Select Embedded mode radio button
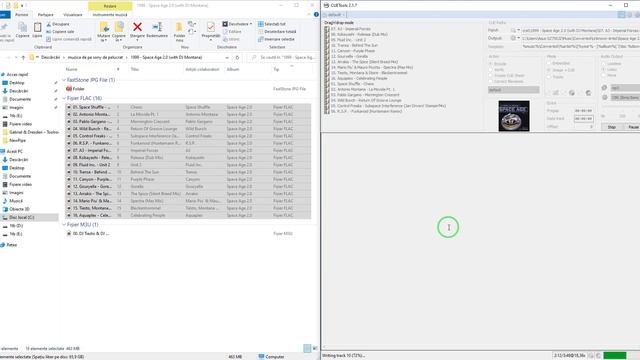Image resolution: width=640 pixels, height=360 pixels. tap(549, 63)
